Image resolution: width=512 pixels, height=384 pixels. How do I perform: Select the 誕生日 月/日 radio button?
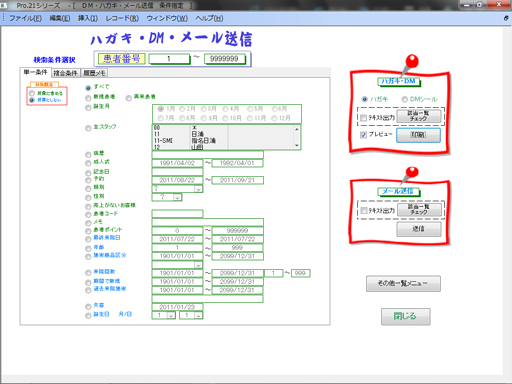pyautogui.click(x=88, y=315)
